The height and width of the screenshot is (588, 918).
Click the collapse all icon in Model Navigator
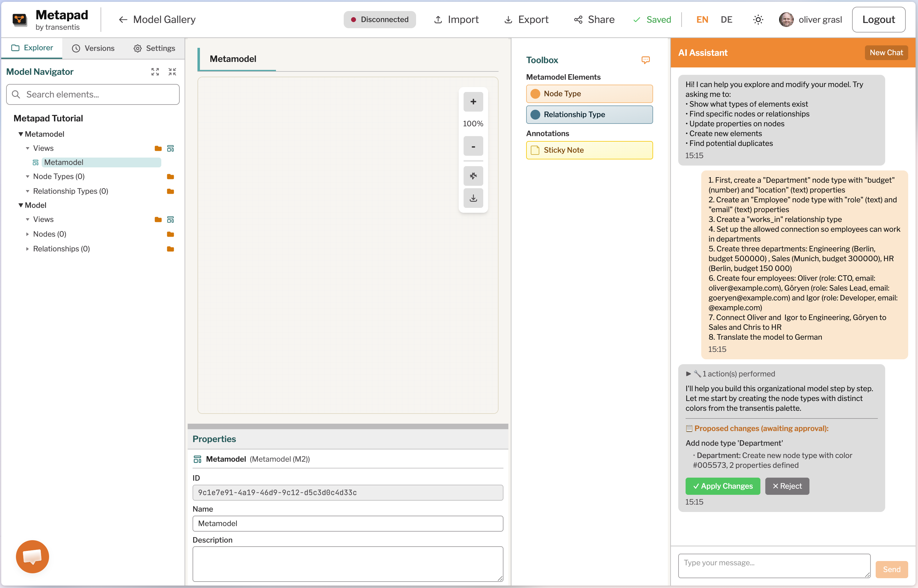tap(172, 72)
